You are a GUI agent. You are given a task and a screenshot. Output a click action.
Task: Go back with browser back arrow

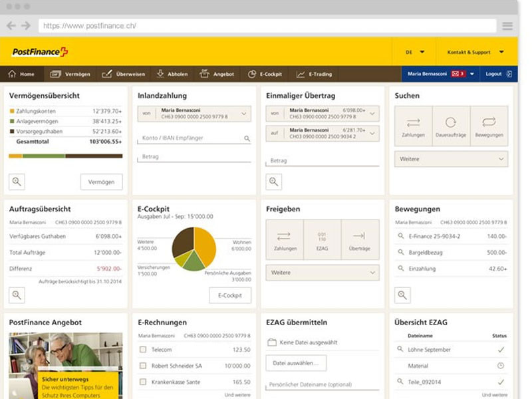(x=11, y=26)
